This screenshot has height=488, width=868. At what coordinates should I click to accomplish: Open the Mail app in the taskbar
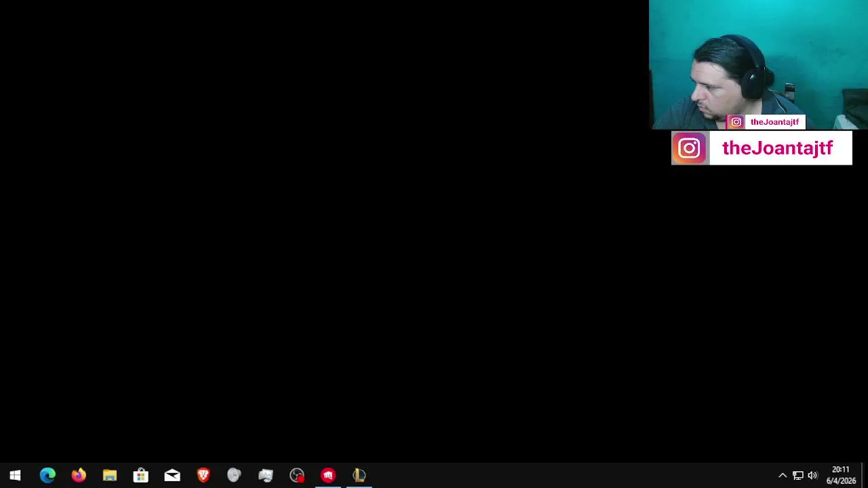pos(172,475)
